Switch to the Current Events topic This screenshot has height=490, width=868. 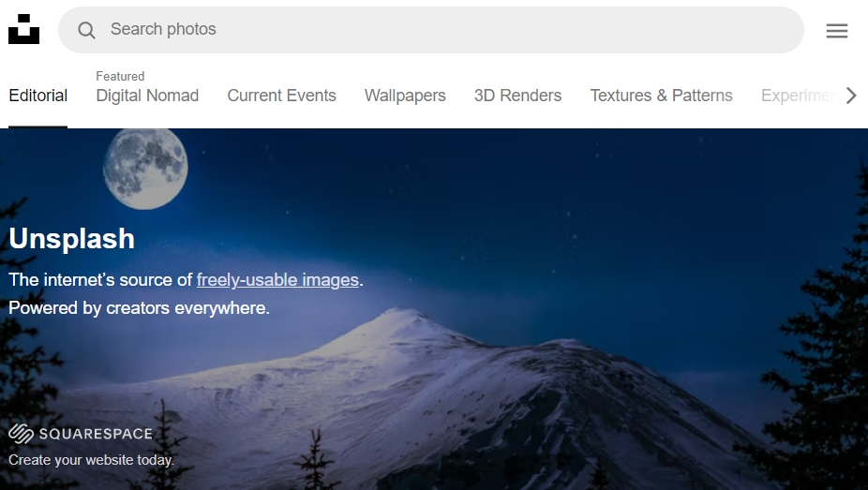(281, 96)
